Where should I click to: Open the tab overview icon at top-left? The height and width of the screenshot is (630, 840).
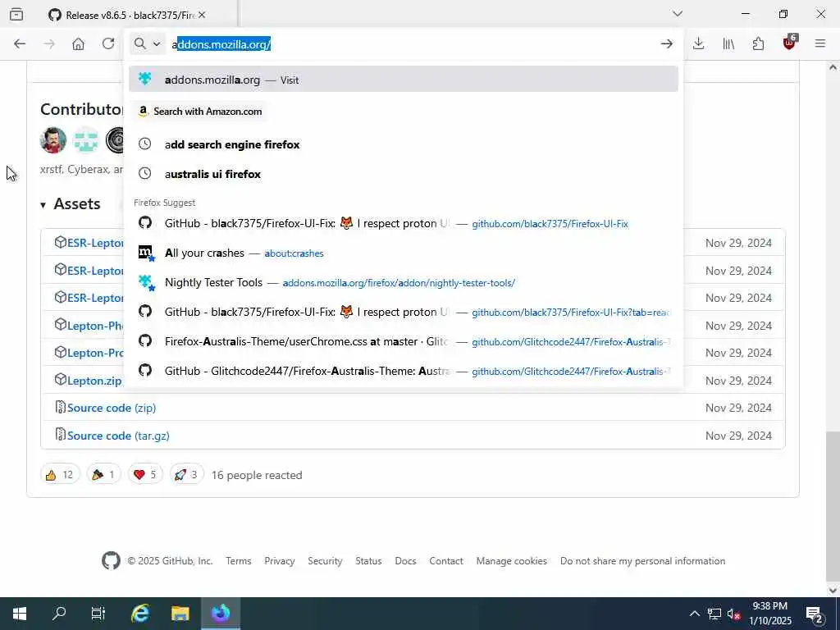pos(16,15)
